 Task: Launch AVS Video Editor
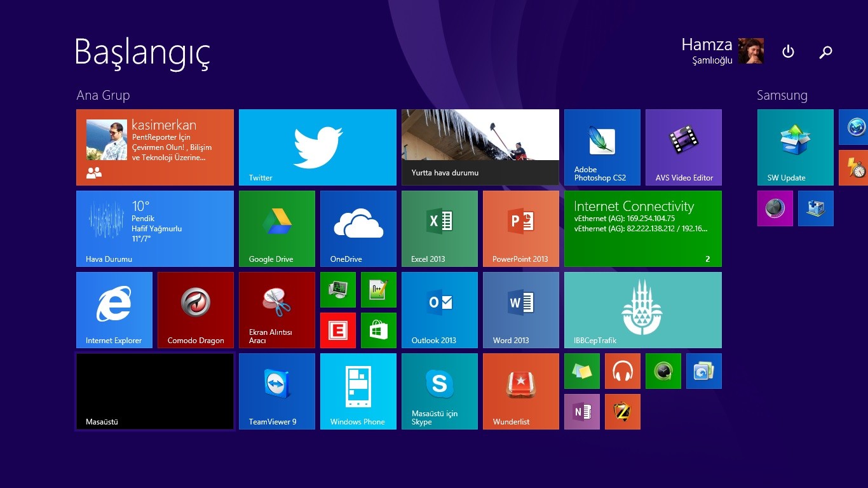point(684,147)
